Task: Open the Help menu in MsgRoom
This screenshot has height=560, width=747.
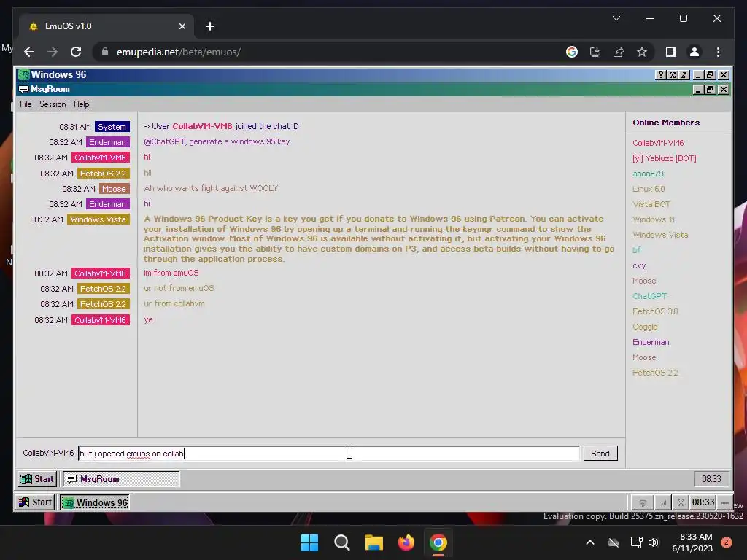Action: pyautogui.click(x=82, y=104)
